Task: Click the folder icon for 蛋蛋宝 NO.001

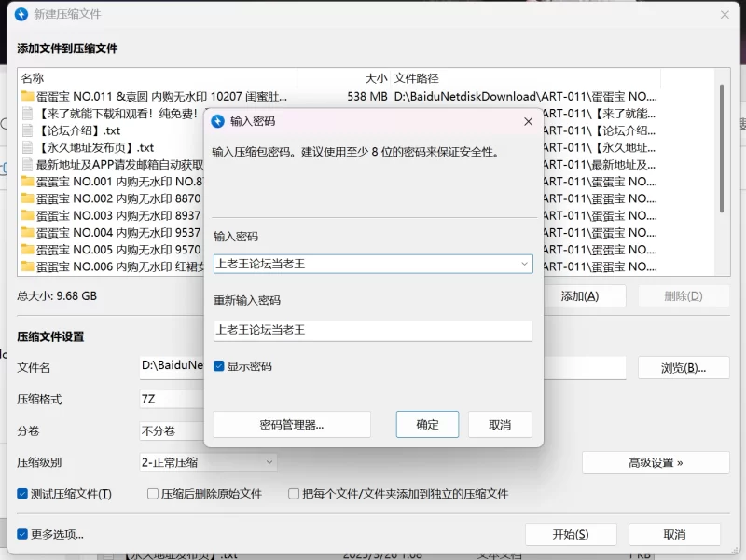Action: coord(28,182)
